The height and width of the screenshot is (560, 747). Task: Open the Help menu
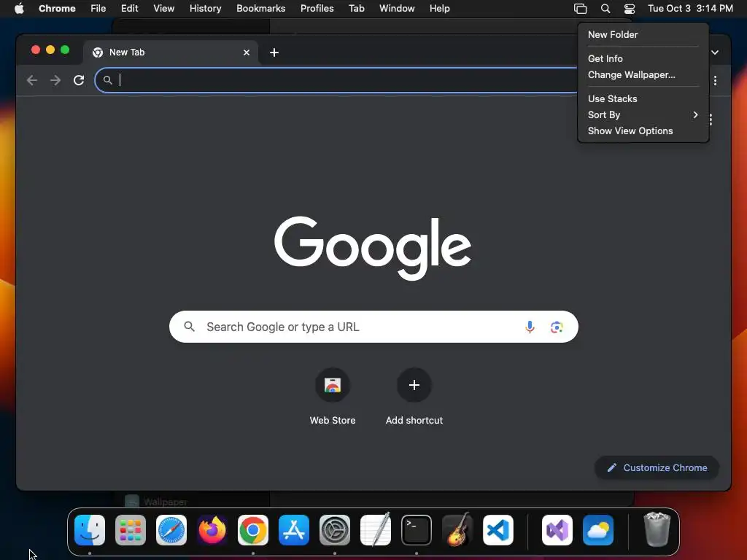[x=439, y=9]
